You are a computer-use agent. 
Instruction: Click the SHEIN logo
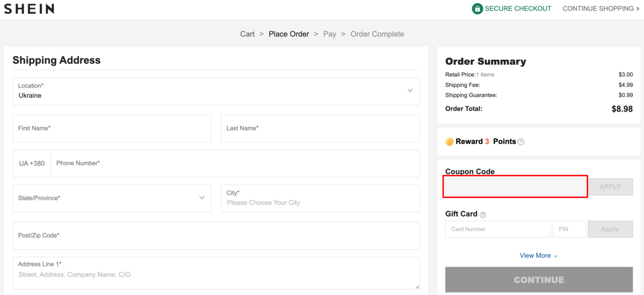[29, 9]
